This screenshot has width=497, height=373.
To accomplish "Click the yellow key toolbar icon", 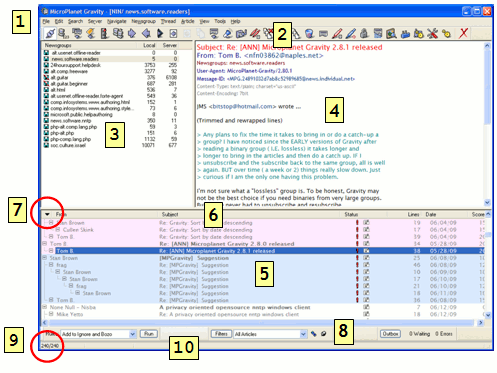I will tap(446, 33).
